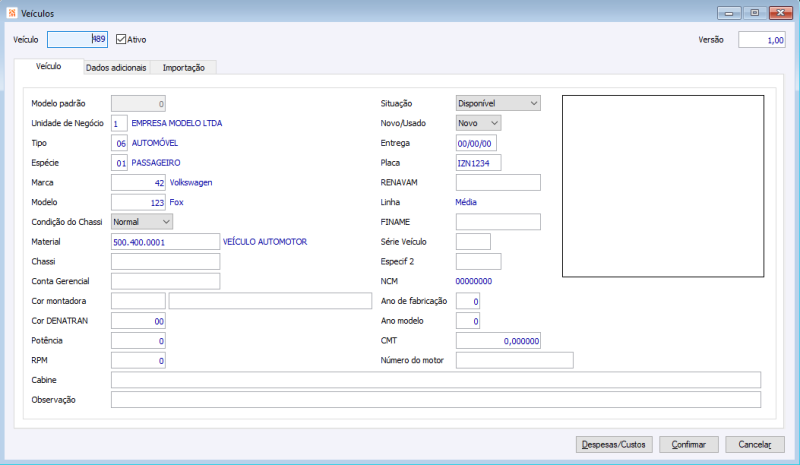The image size is (800, 465).
Task: Open the Dados adicionais tab
Action: click(116, 67)
